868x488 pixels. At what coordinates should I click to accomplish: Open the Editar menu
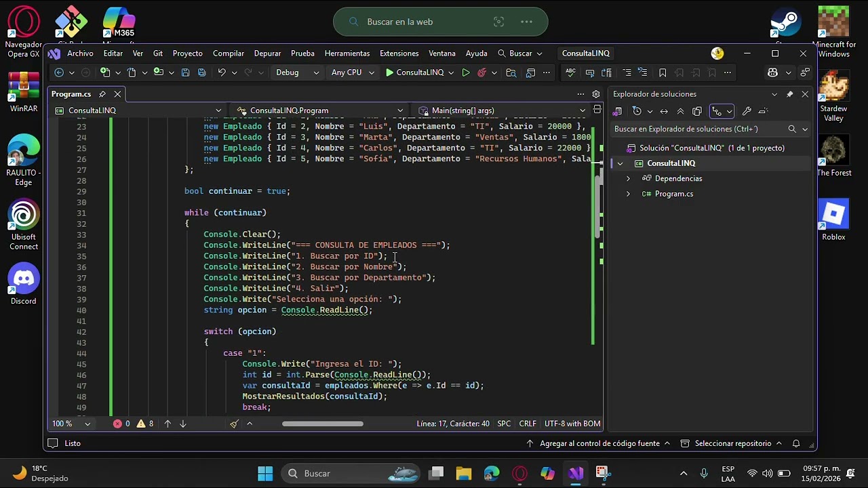tap(113, 54)
